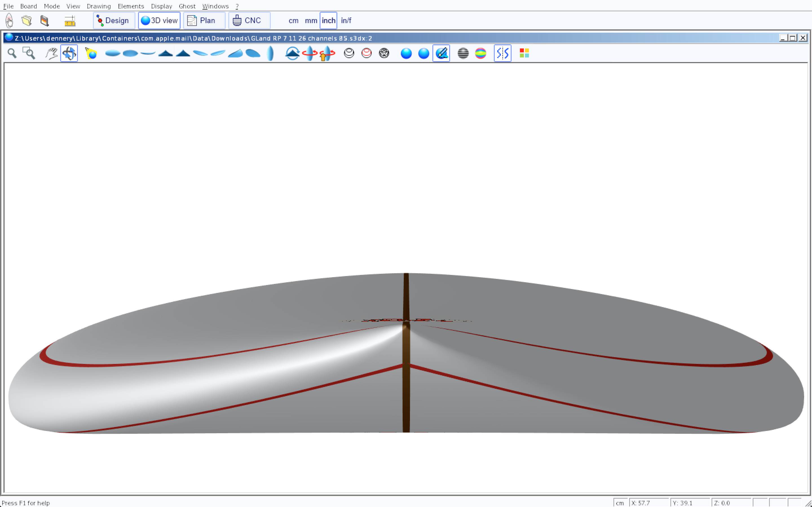The width and height of the screenshot is (812, 507).
Task: Switch units to inch
Action: [328, 21]
